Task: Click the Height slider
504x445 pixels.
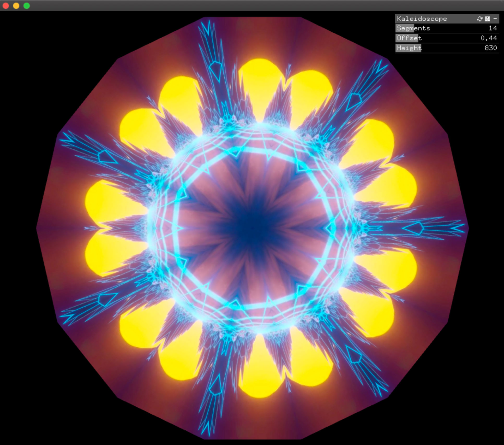Action: [x=447, y=48]
